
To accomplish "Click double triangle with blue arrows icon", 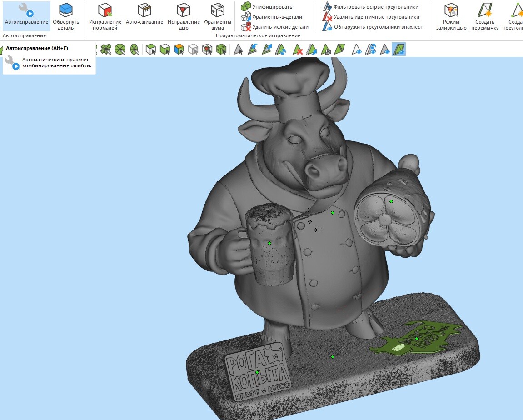I will pyautogui.click(x=280, y=50).
